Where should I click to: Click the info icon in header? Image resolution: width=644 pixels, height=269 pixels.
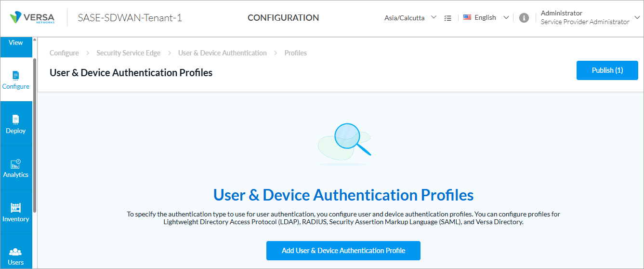pos(524,18)
